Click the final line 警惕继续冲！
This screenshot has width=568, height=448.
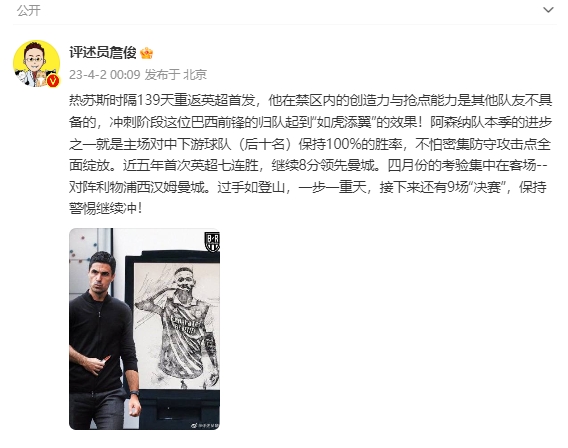click(x=105, y=209)
